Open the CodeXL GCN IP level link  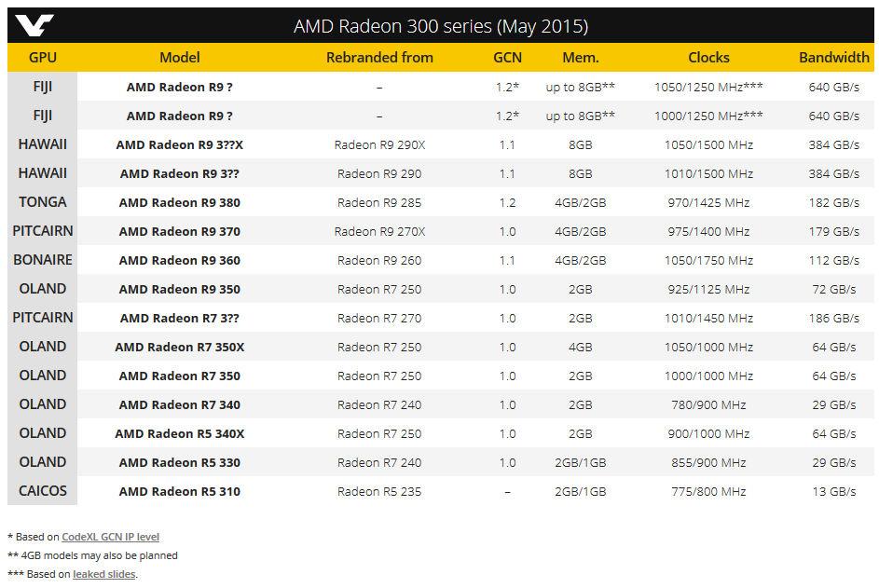110,537
